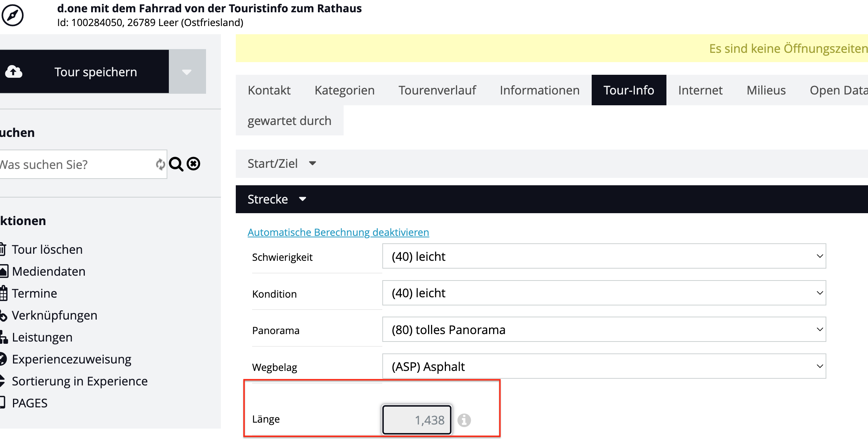
Task: Clear search with the circled X icon
Action: coord(193,164)
